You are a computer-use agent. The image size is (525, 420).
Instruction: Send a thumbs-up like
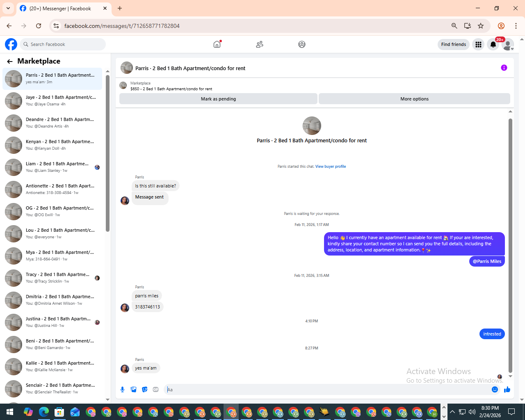click(x=507, y=389)
